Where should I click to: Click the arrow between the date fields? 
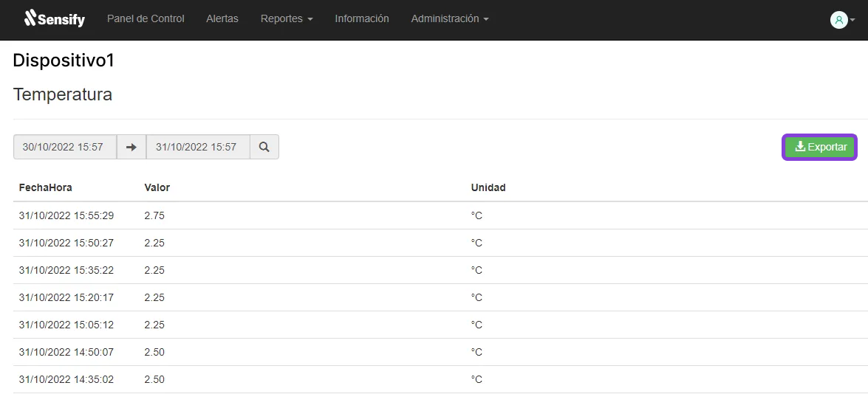(x=131, y=147)
